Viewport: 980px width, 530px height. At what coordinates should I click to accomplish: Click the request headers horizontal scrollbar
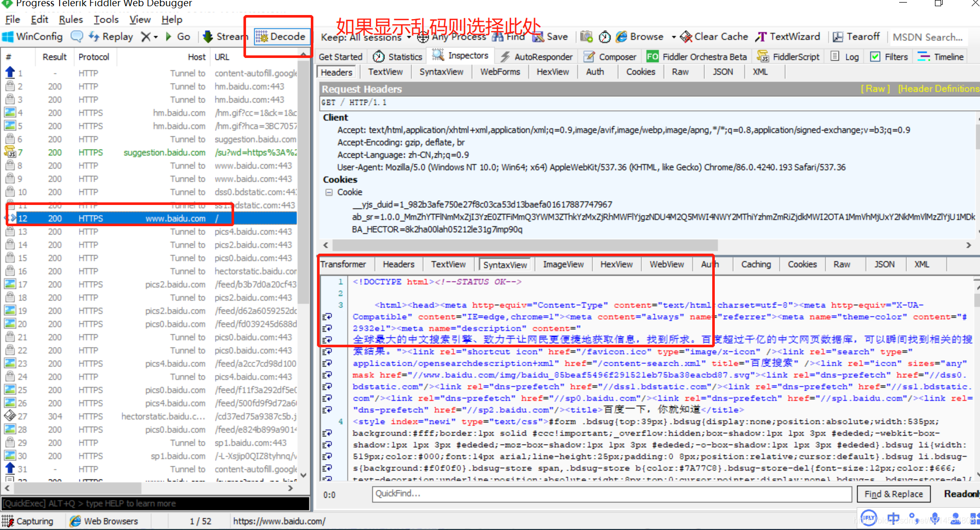tap(525, 245)
